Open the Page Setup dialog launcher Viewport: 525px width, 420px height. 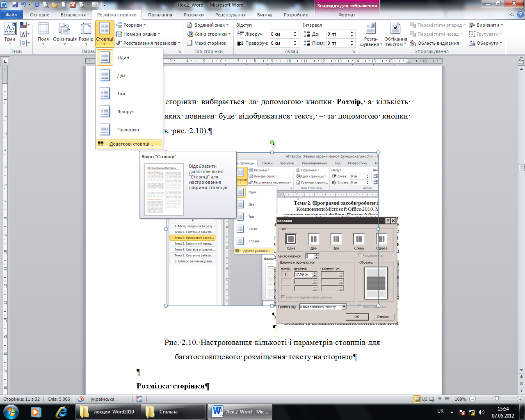(179, 52)
